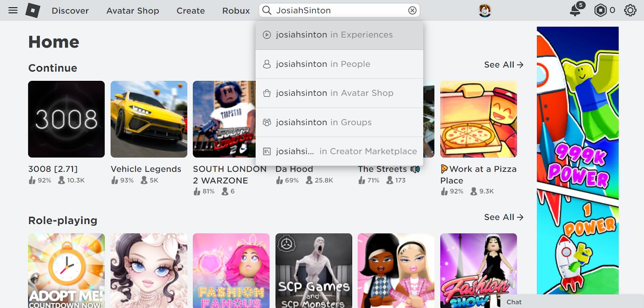The image size is (644, 308).
Task: Search josiahsinton in People
Action: pos(339,64)
